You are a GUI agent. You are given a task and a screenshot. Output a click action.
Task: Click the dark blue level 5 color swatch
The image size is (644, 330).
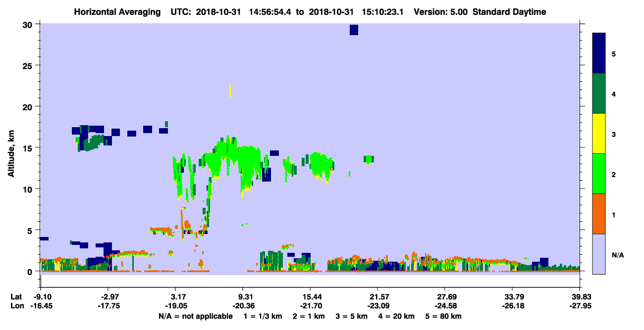pyautogui.click(x=599, y=53)
